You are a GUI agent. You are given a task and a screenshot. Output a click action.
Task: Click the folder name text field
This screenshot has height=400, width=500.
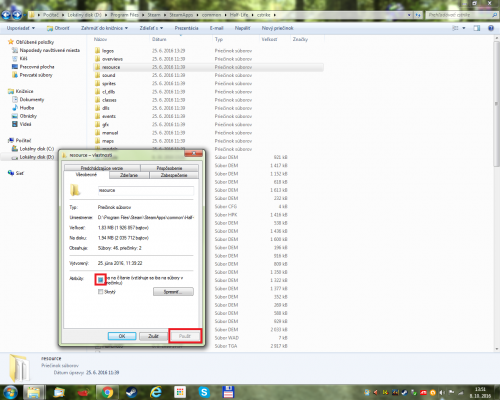pos(146,190)
